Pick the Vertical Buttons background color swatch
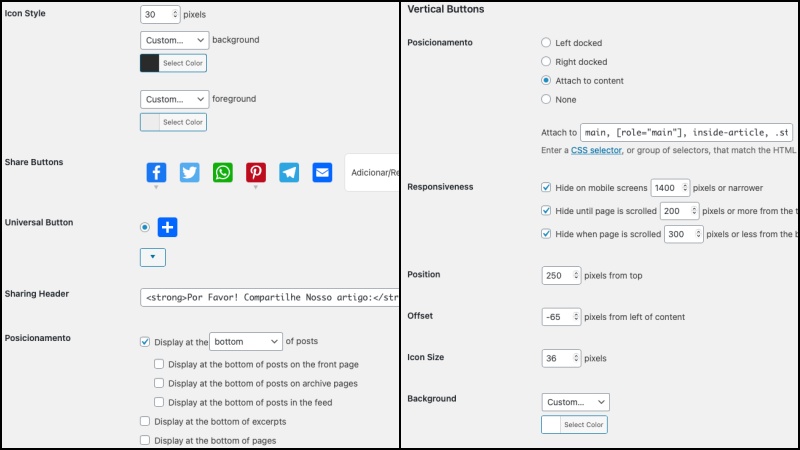 tap(551, 424)
